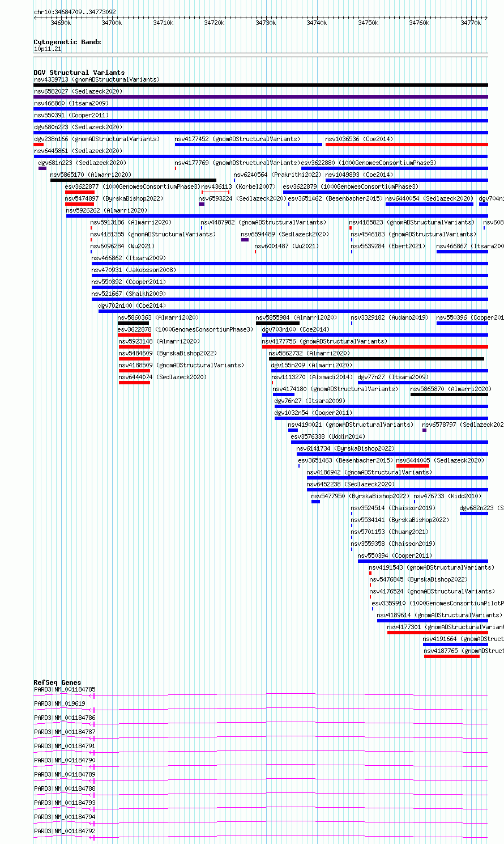Select variant nsv550392 Cooper2011

coord(129,282)
